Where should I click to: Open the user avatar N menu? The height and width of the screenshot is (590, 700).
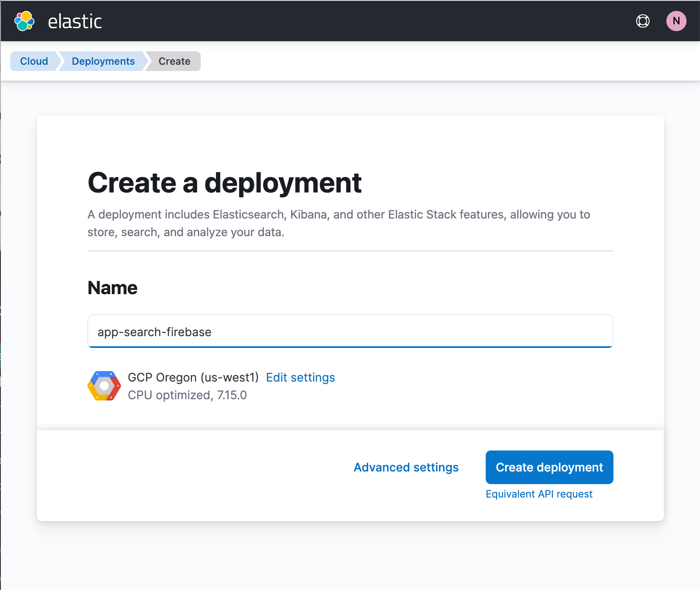(676, 21)
